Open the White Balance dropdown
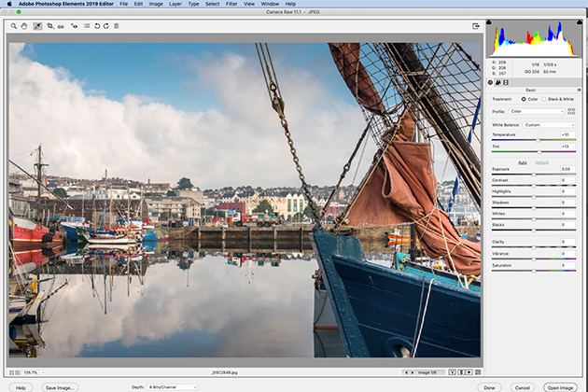588x392 pixels. pos(549,124)
